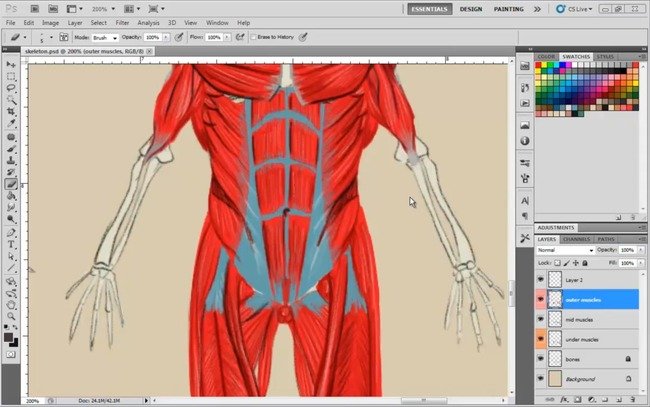Enable Erase to History checkbox
650x407 pixels.
[x=253, y=37]
